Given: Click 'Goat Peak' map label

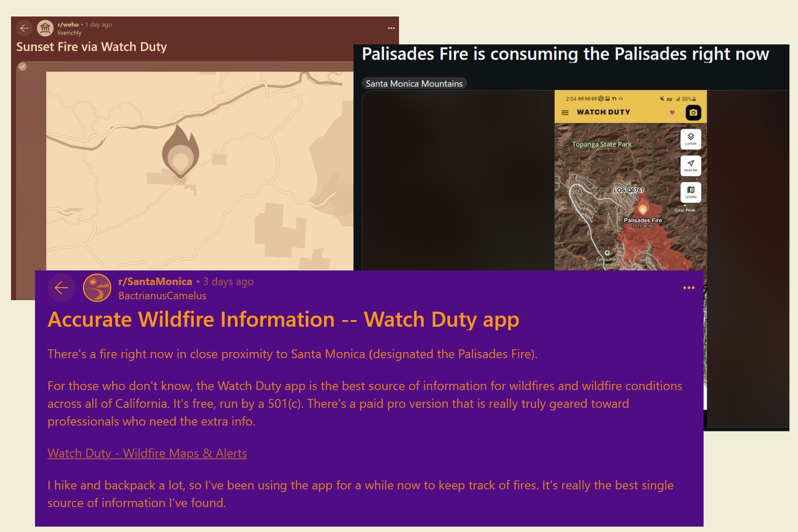Looking at the screenshot, I should 685,210.
